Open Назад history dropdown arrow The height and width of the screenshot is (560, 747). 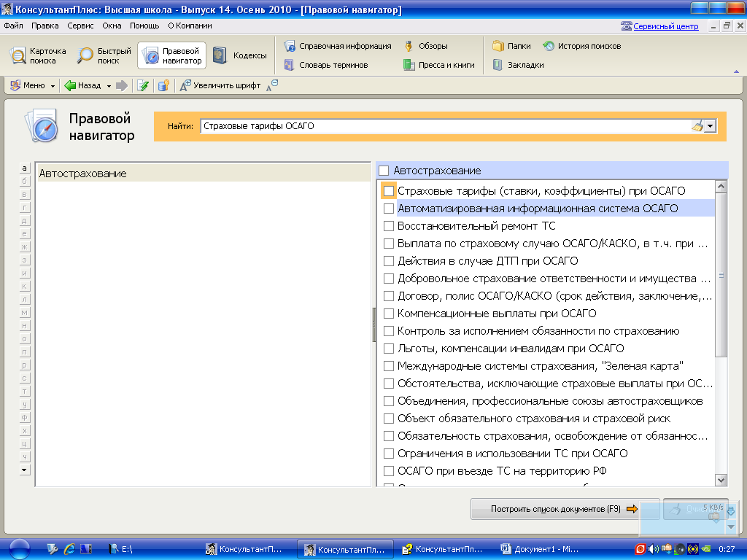coord(109,86)
